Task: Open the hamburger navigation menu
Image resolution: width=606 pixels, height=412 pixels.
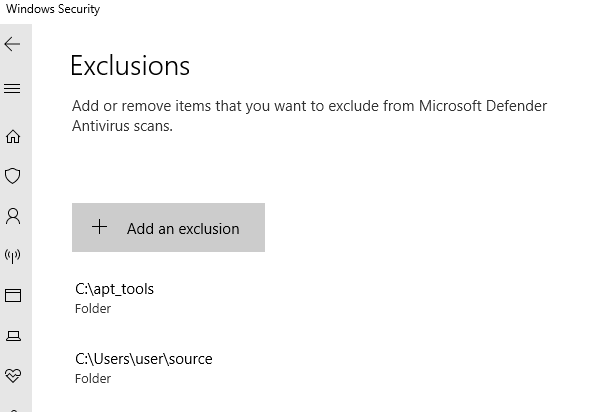Action: pyautogui.click(x=13, y=89)
